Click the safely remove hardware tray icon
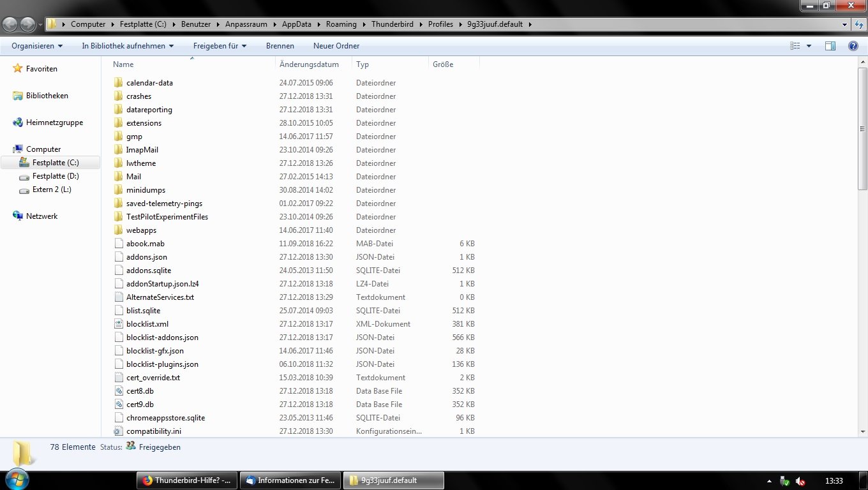Viewport: 868px width, 490px height. click(x=785, y=481)
